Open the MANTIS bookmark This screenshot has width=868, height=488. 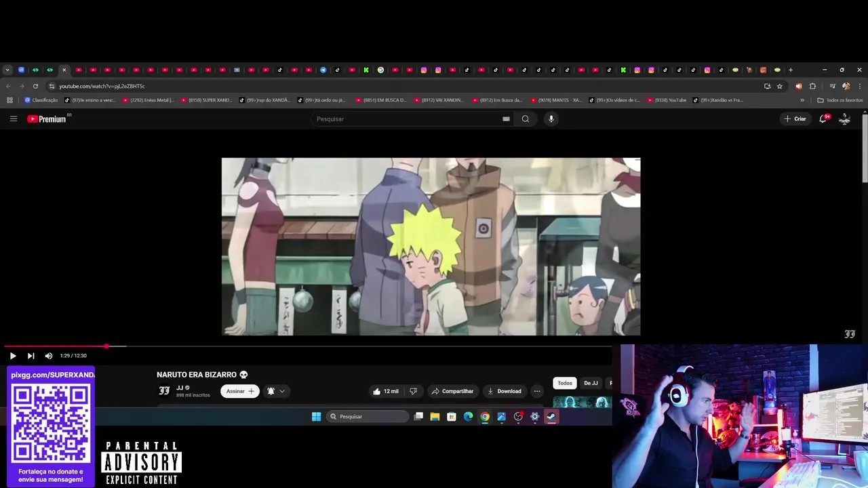556,100
